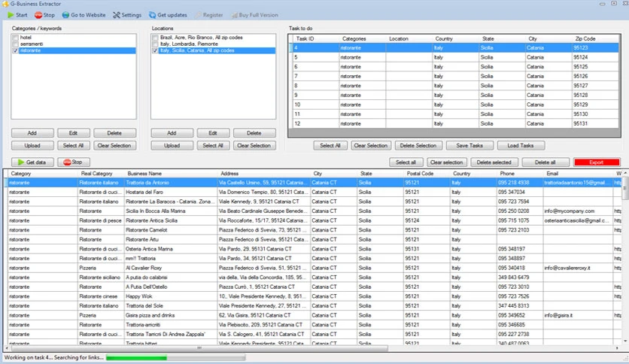The image size is (629, 364).
Task: Click the results horizontal scrollbar
Action: (x=199, y=348)
